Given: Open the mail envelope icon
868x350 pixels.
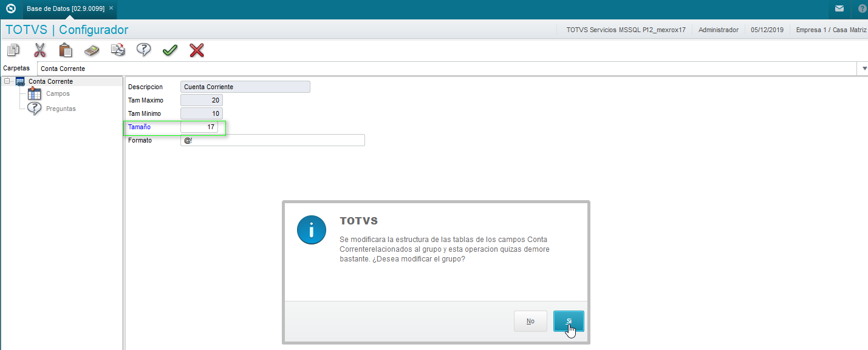Looking at the screenshot, I should coord(839,8).
